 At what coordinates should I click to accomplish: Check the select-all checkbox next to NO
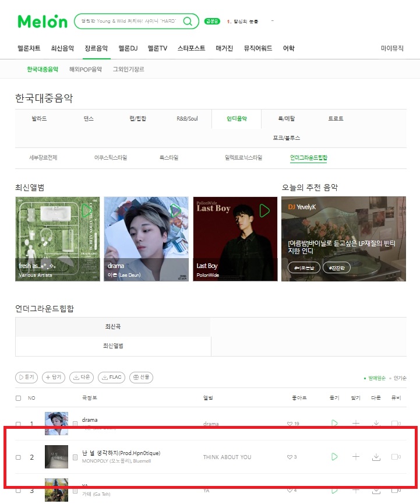(x=18, y=398)
